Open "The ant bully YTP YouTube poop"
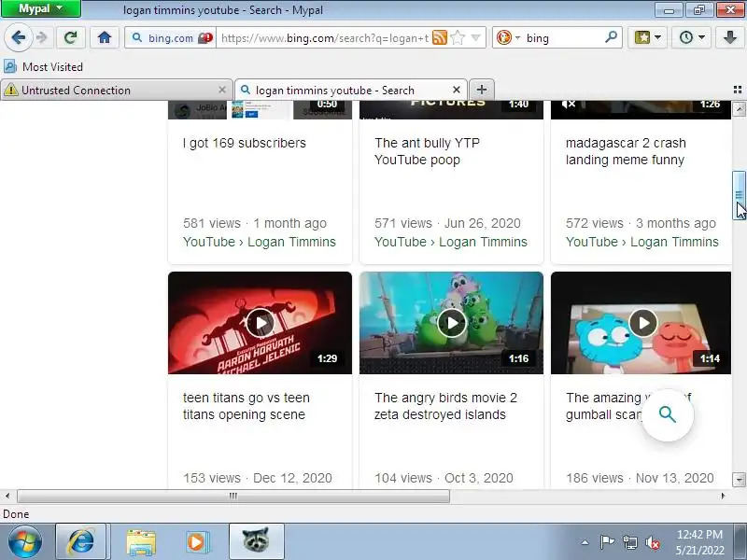747x560 pixels. click(427, 151)
